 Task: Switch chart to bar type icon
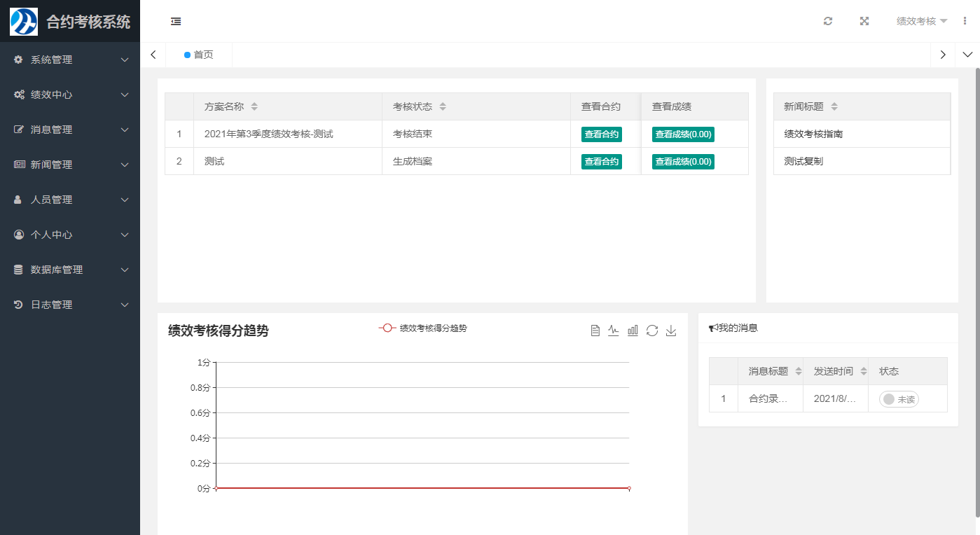633,331
